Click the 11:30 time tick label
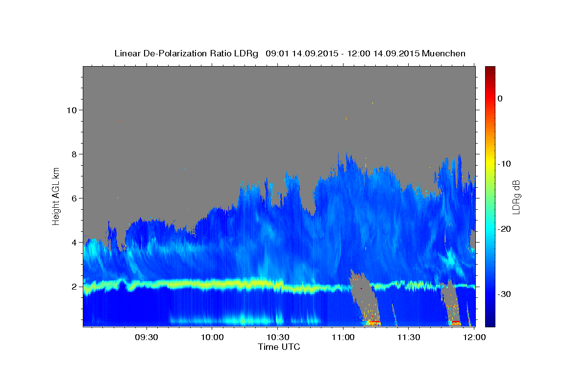Viewport: 588px width, 392px height. (408, 338)
